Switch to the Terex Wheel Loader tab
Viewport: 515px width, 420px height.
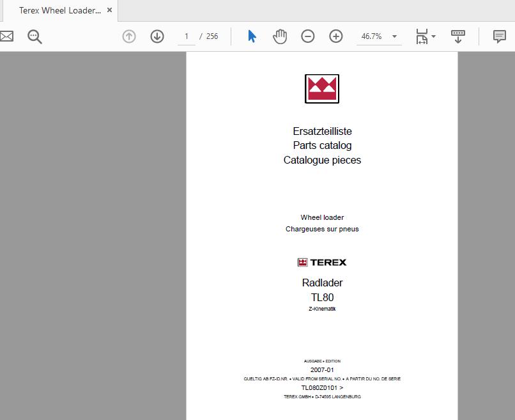(60, 10)
